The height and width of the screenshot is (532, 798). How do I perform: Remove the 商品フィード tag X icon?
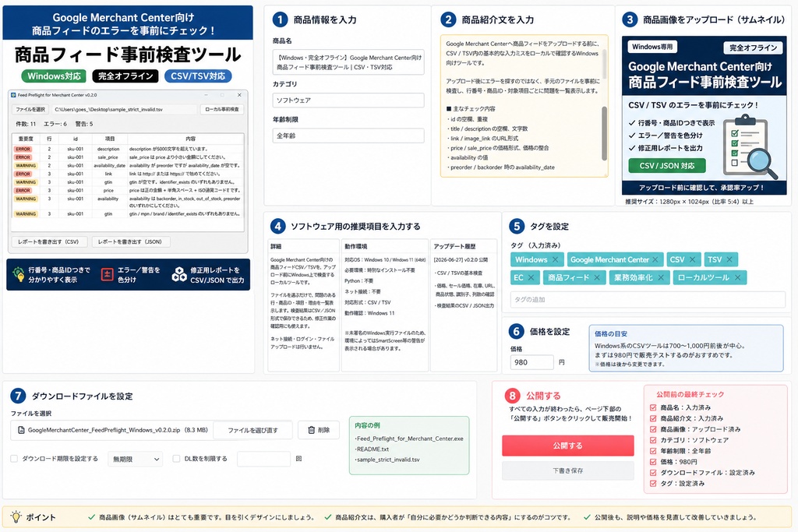[597, 277]
